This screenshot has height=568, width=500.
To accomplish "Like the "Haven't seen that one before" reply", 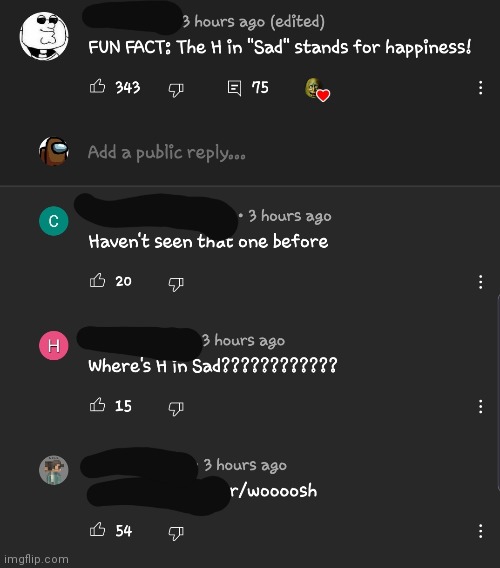I will pyautogui.click(x=97, y=281).
